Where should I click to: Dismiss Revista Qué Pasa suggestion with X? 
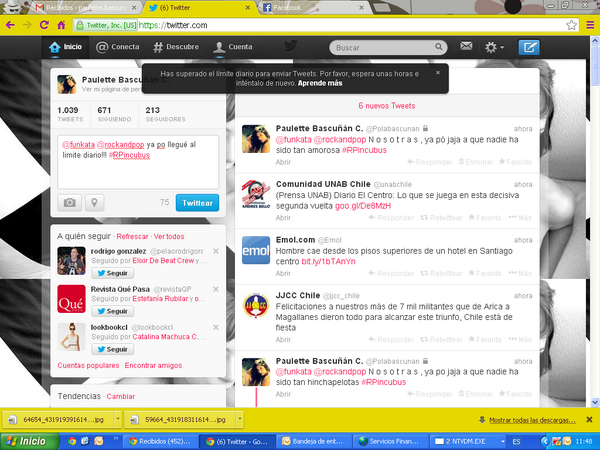click(216, 289)
